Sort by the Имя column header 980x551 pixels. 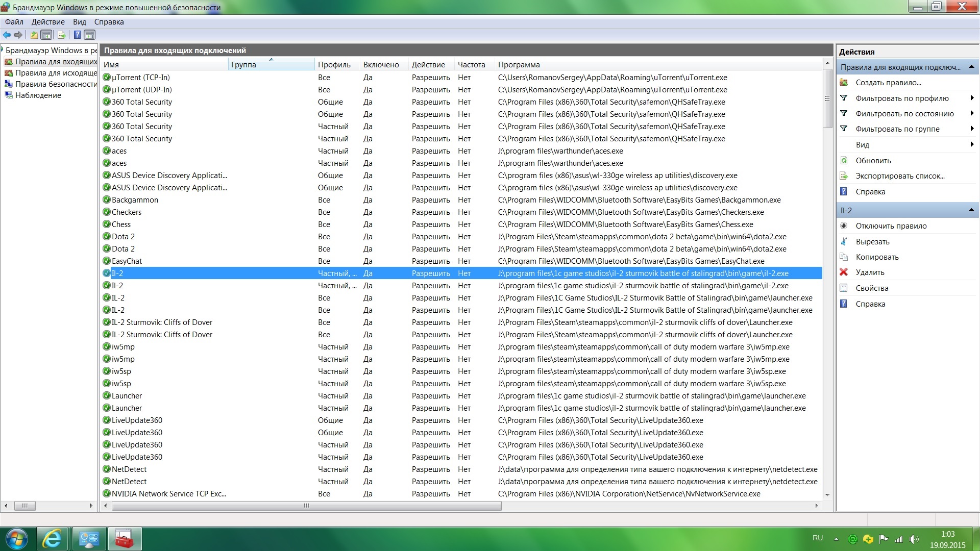click(x=164, y=64)
